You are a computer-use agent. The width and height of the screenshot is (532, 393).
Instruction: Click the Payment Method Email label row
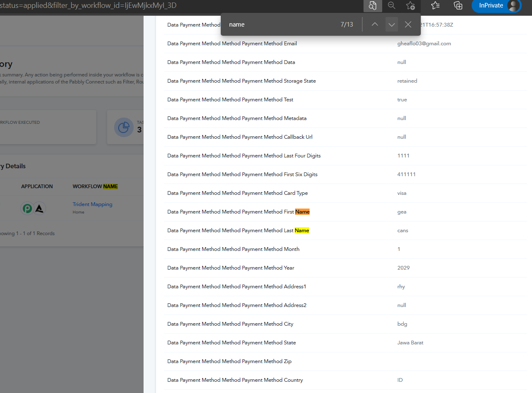click(x=232, y=44)
